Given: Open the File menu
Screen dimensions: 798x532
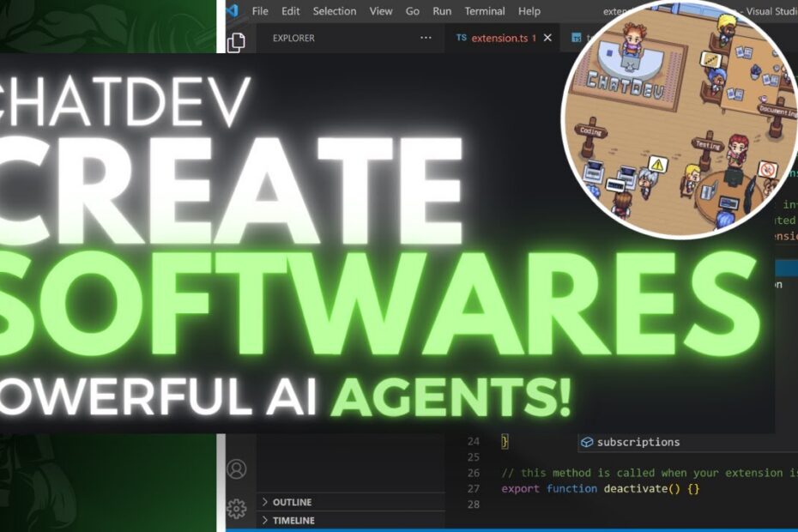Looking at the screenshot, I should pyautogui.click(x=259, y=11).
